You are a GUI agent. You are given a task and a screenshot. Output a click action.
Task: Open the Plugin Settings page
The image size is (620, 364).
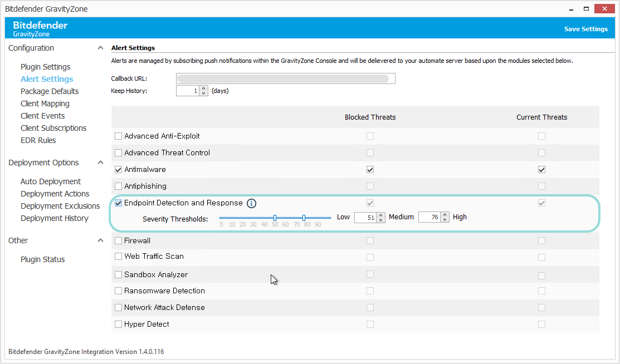pyautogui.click(x=45, y=66)
